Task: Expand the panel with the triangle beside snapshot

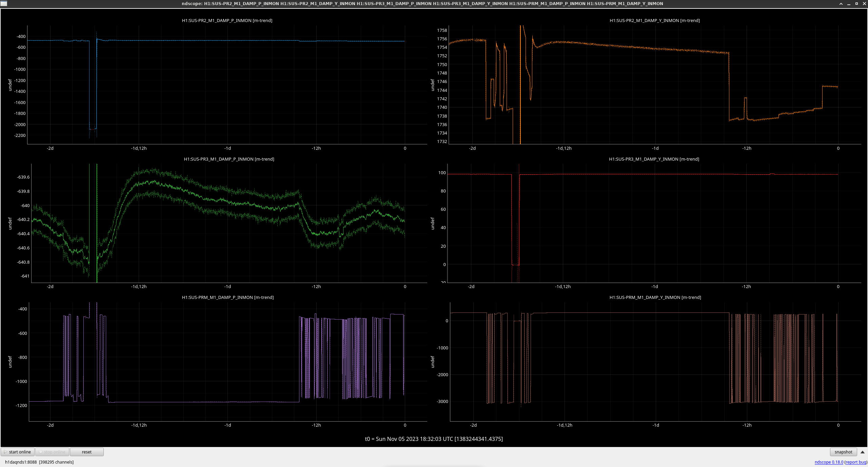Action: (862, 452)
